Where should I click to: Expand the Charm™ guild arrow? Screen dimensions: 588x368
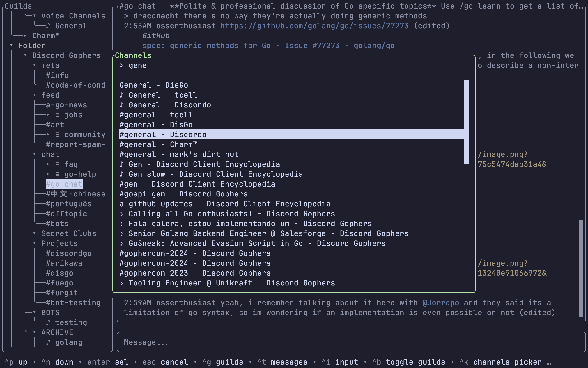click(25, 36)
